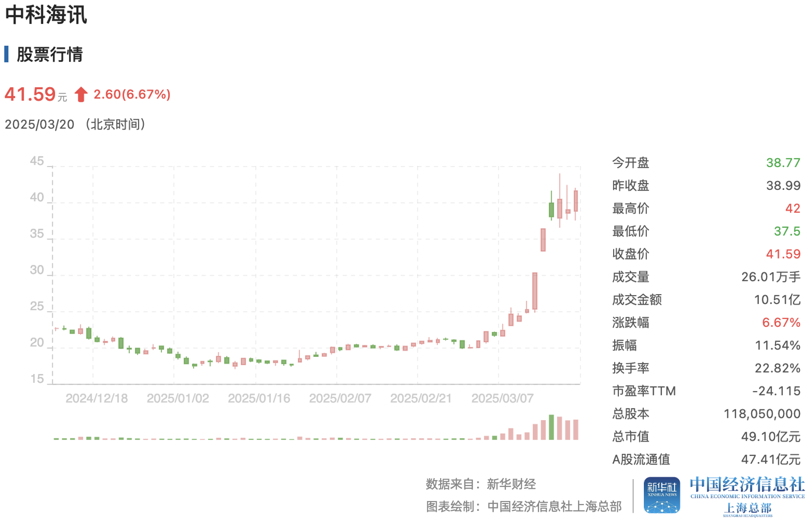Click the 最高价 value 42

tap(793, 208)
